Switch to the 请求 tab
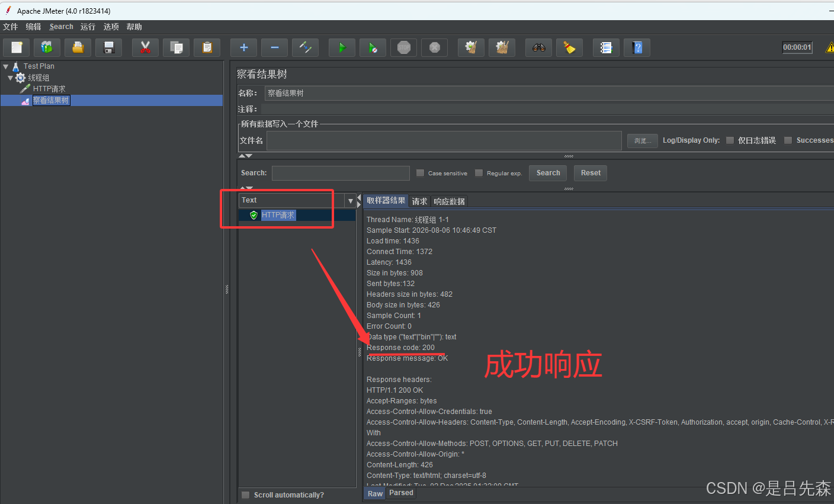 pos(419,201)
